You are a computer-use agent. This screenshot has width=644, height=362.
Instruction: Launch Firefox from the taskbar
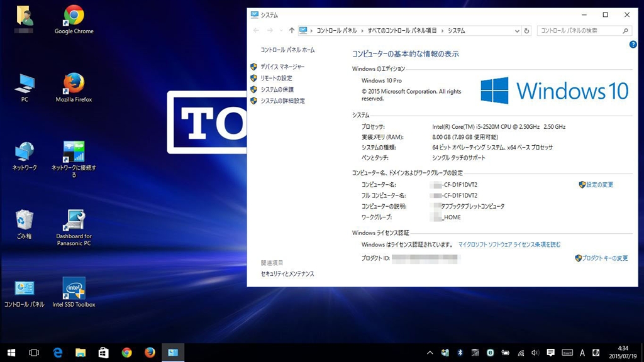click(x=150, y=353)
